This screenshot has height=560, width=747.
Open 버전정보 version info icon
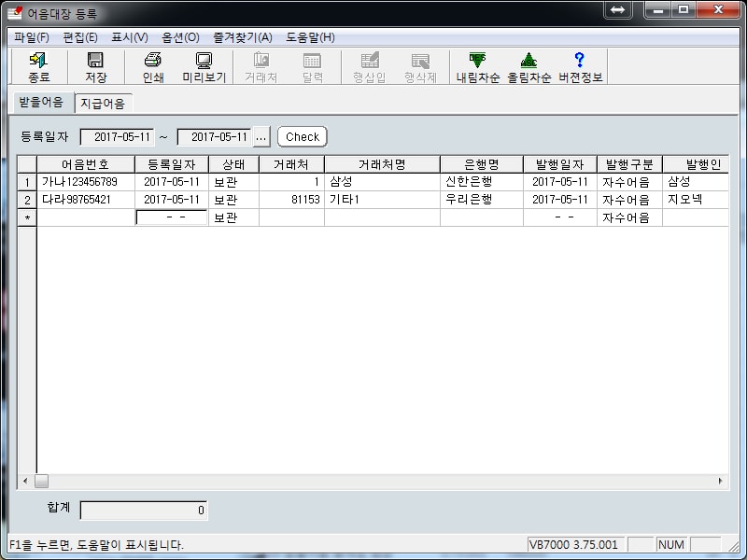[x=580, y=61]
